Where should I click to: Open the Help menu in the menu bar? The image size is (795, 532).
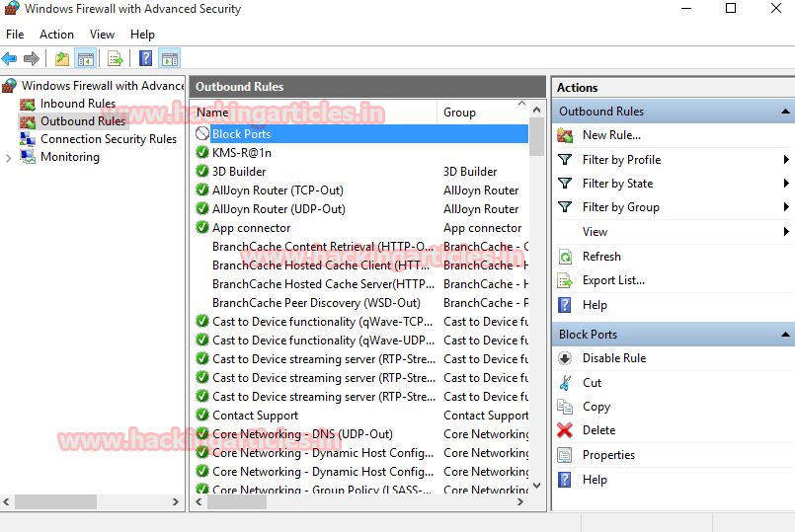click(142, 35)
